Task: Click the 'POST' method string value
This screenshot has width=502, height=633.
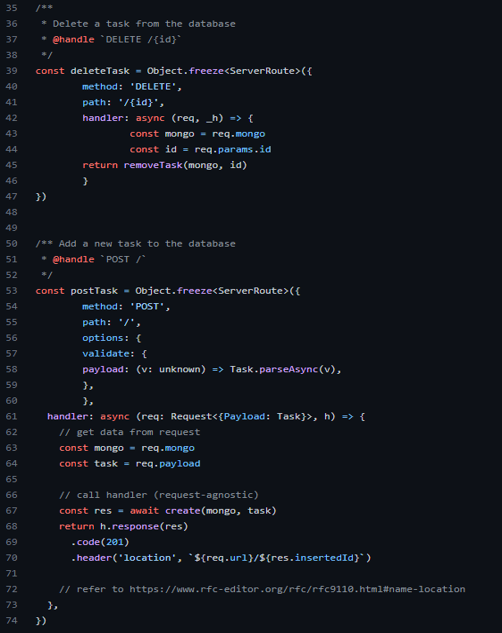Action: pos(147,306)
